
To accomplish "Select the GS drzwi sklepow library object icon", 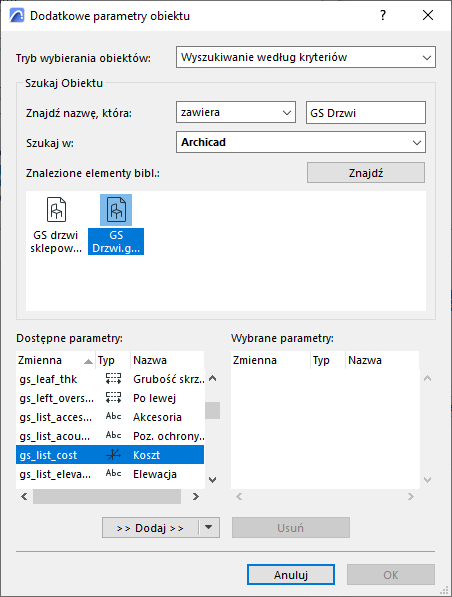I will click(56, 209).
